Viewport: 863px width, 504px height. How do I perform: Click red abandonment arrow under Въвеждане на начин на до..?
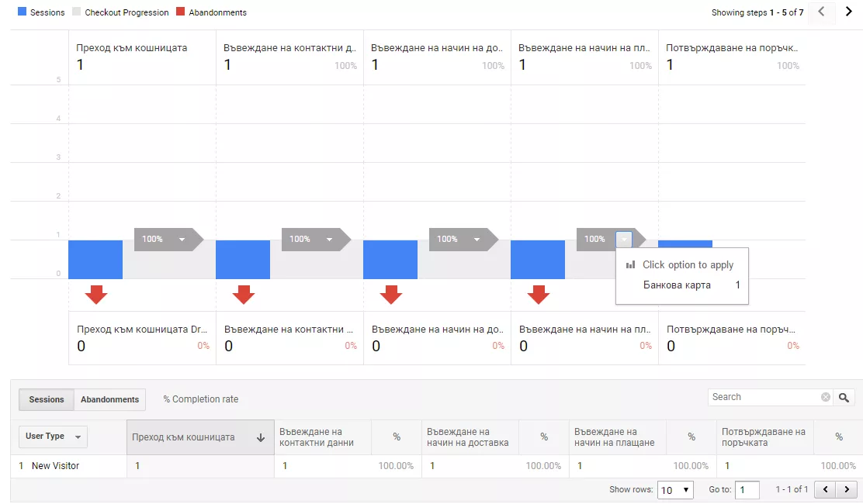[x=391, y=295]
